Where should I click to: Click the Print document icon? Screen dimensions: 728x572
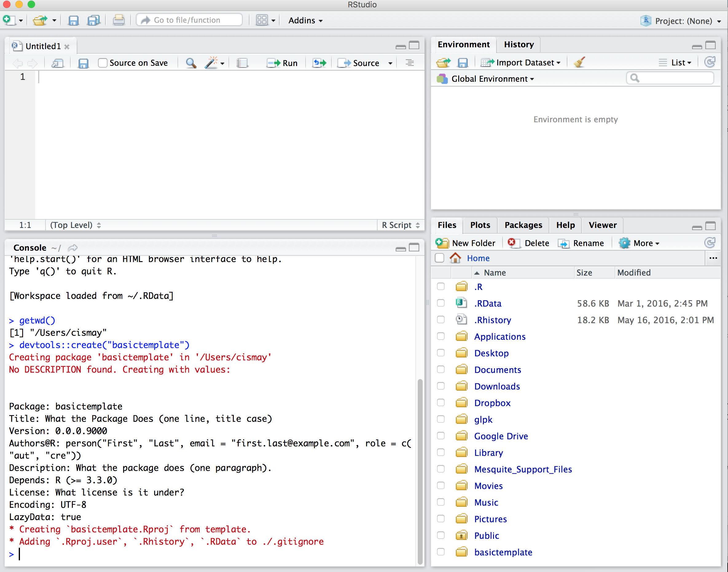pos(118,20)
